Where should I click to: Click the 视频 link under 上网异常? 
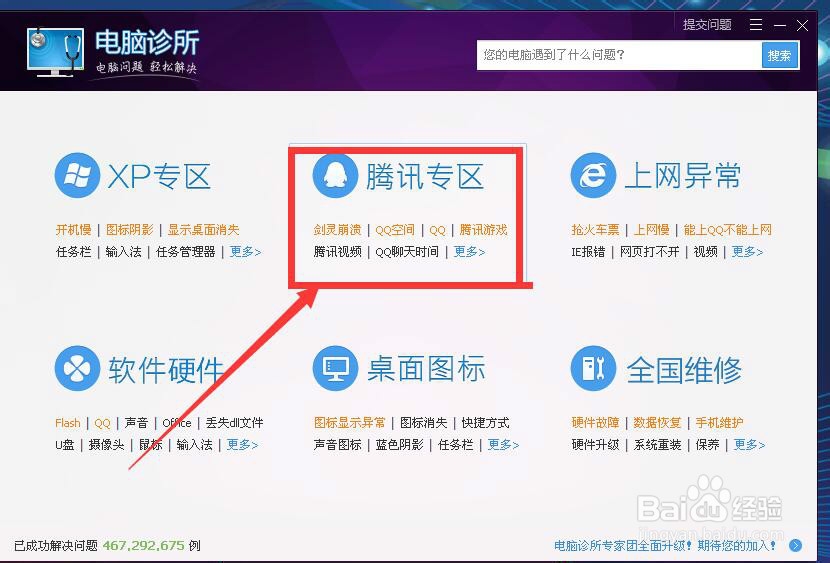(706, 251)
